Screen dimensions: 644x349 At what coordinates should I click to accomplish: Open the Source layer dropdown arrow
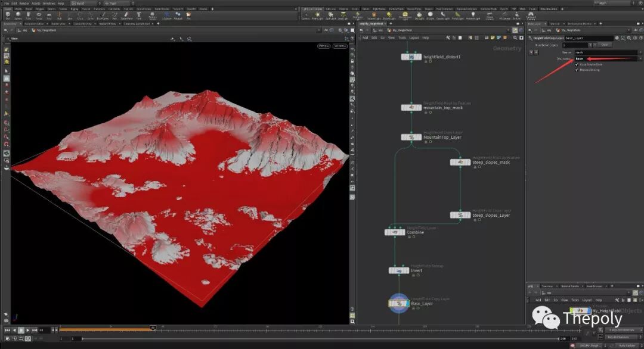[x=640, y=52]
